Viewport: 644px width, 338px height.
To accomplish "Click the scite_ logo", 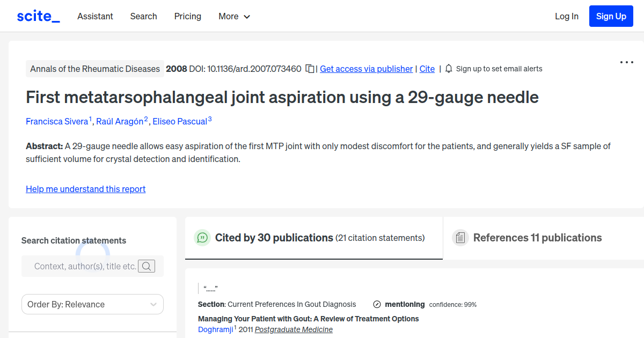I will [38, 16].
